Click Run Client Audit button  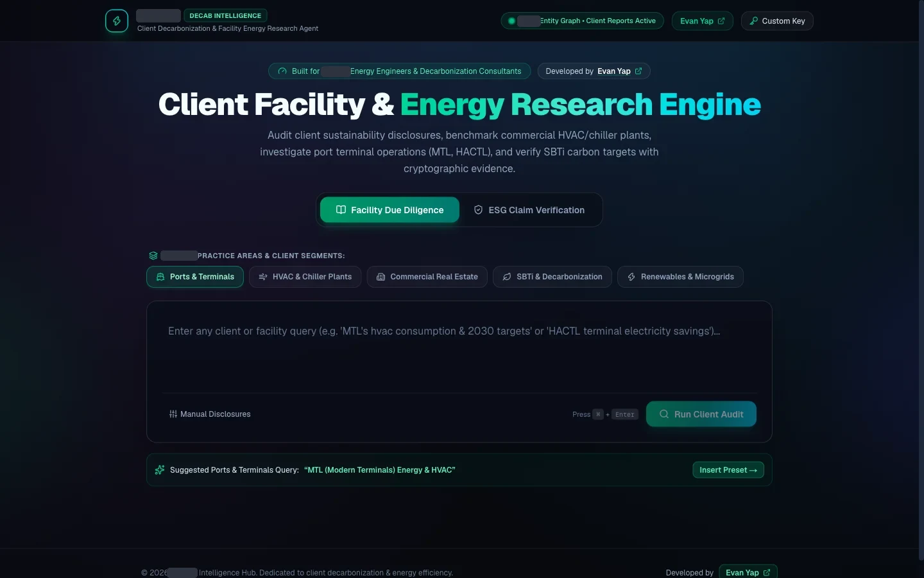click(701, 414)
